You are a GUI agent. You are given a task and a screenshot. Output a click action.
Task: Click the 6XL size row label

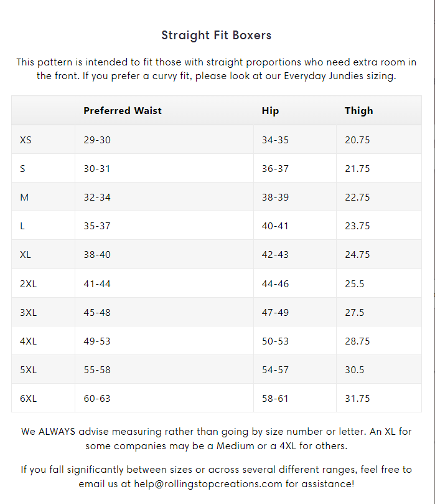pos(28,398)
